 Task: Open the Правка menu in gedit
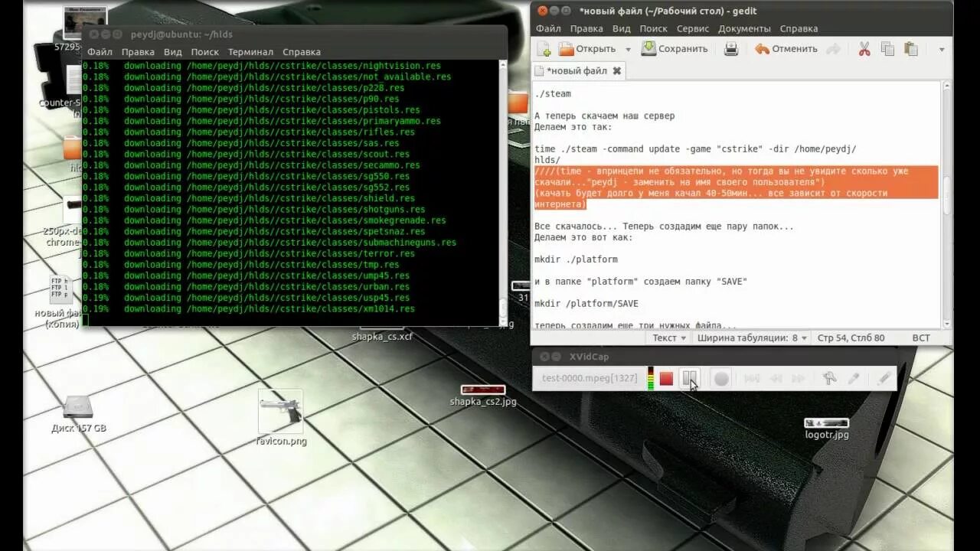click(586, 28)
